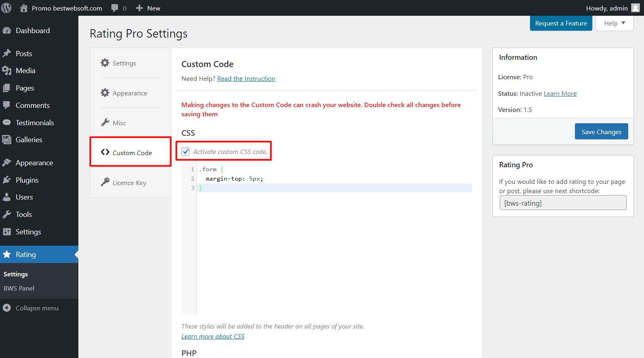Click the Pages icon in sidebar

pos(7,88)
